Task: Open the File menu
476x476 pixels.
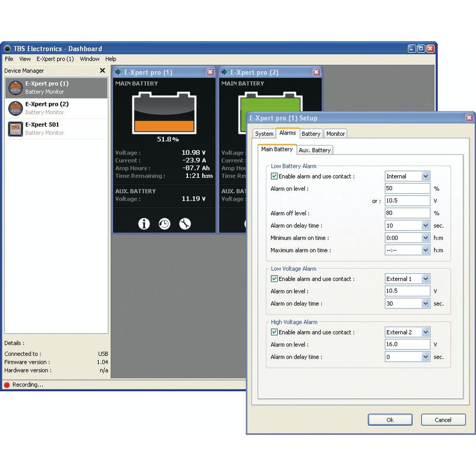Action: 9,59
